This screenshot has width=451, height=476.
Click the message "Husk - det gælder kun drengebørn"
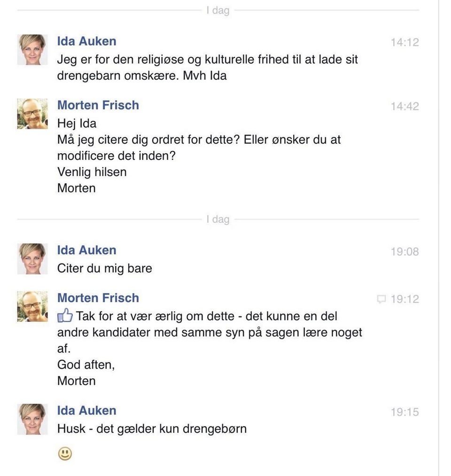point(152,429)
